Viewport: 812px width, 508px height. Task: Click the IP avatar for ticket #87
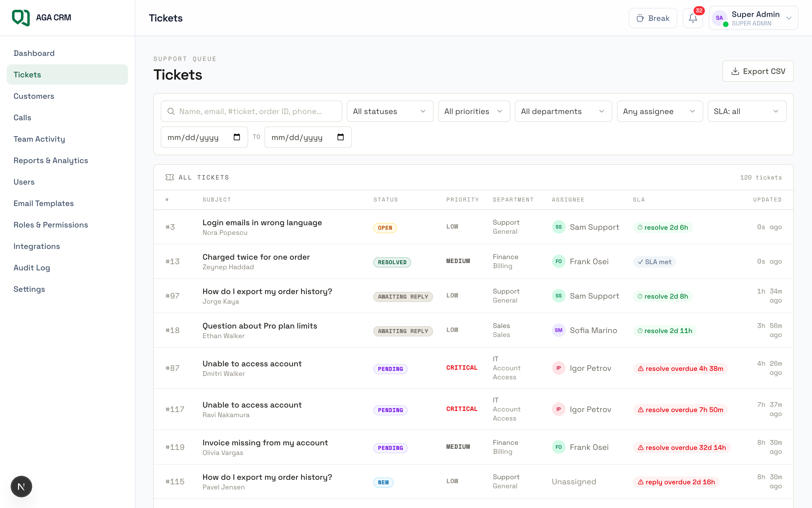[x=558, y=368]
